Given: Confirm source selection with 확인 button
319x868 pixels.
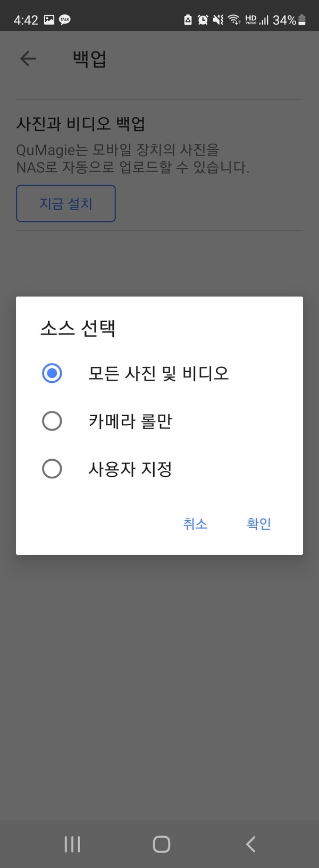Looking at the screenshot, I should (259, 523).
